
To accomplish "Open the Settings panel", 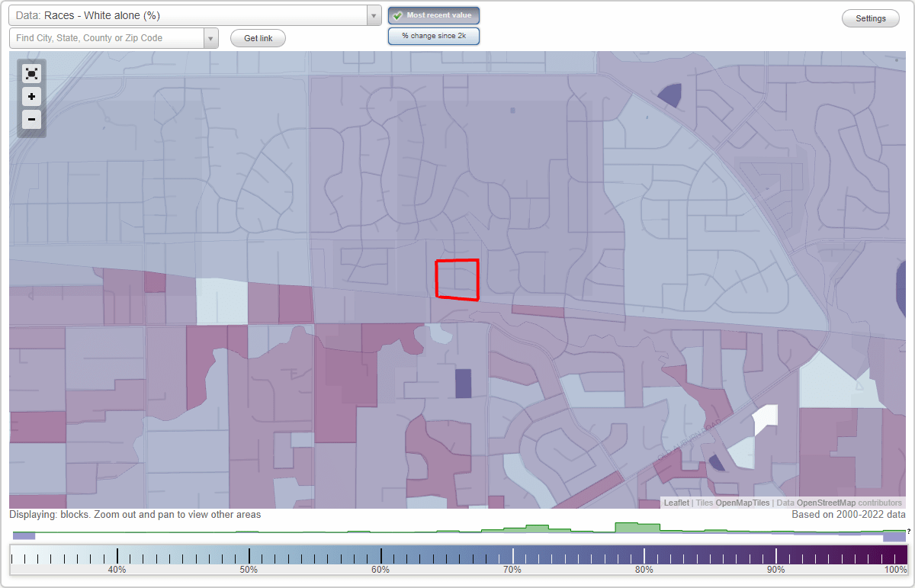I will click(870, 18).
